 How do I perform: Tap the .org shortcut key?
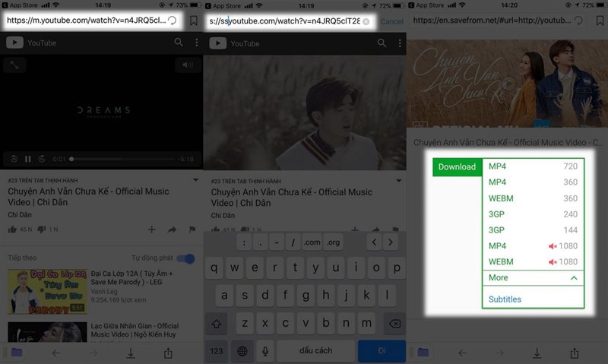[x=333, y=242]
